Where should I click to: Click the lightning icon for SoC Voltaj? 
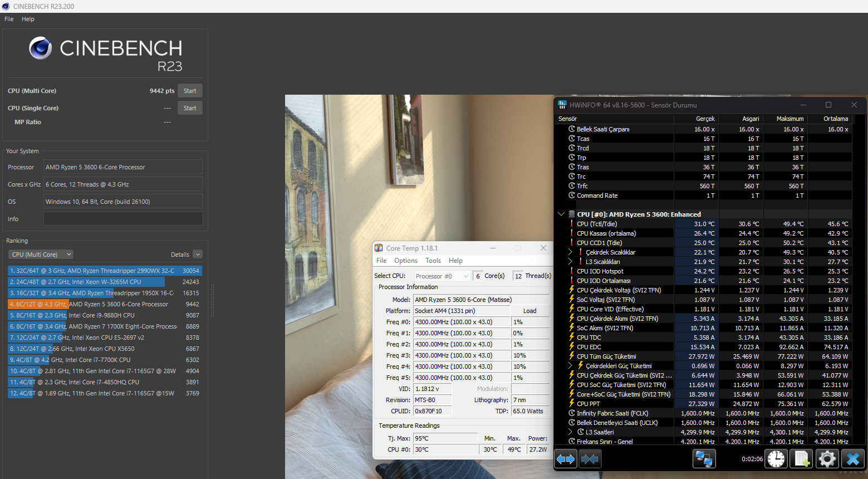tap(571, 300)
